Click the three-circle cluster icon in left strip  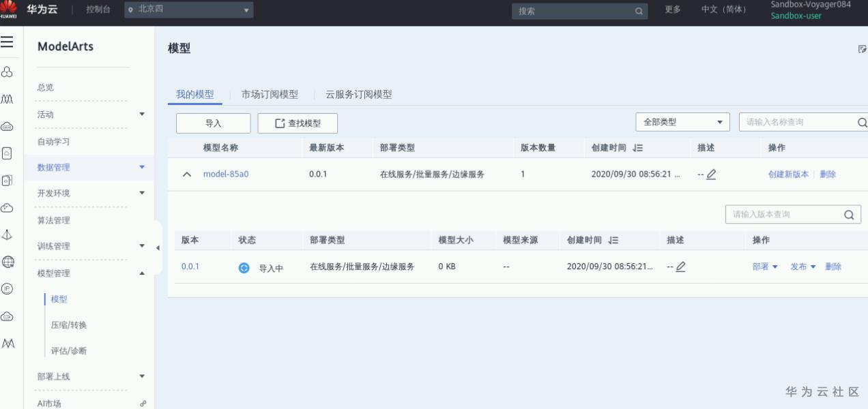6,70
